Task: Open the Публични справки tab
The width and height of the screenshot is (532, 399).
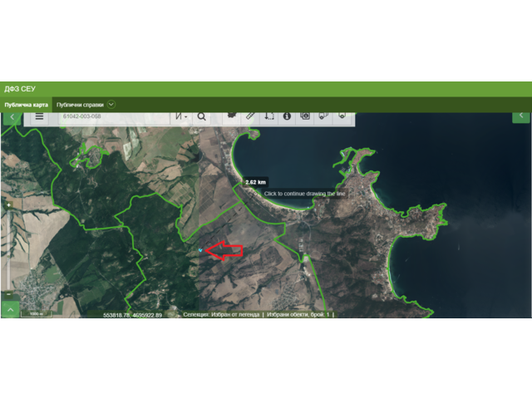Action: [x=80, y=106]
